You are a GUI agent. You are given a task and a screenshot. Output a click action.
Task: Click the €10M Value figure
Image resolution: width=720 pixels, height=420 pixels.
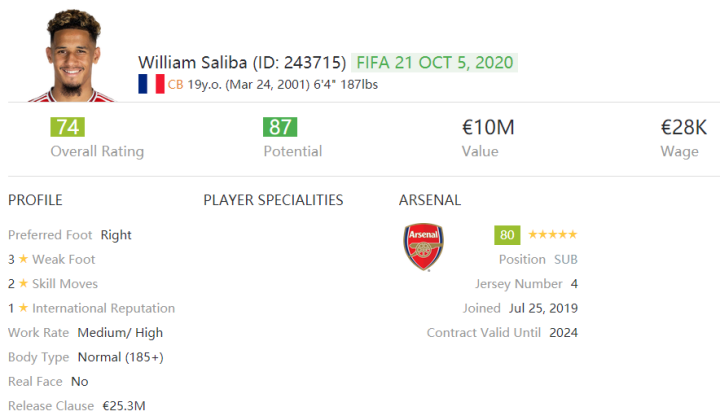tap(487, 127)
